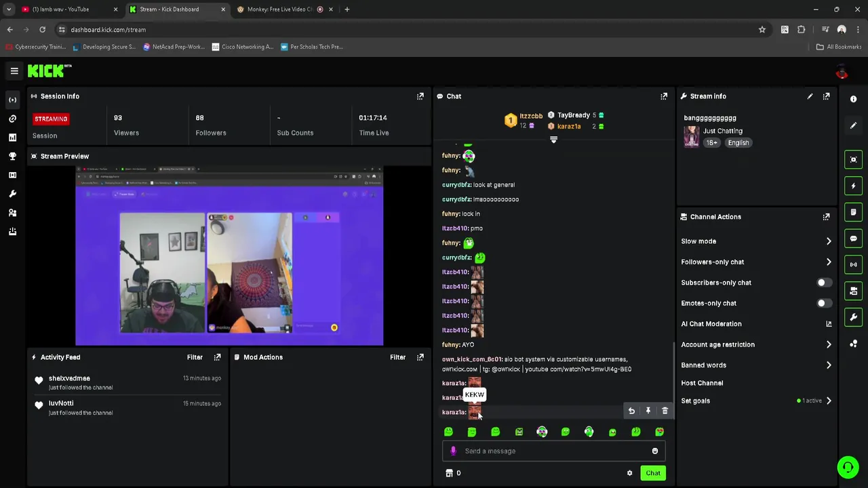Select the Stream - Kick Dashboard tab

176,9
